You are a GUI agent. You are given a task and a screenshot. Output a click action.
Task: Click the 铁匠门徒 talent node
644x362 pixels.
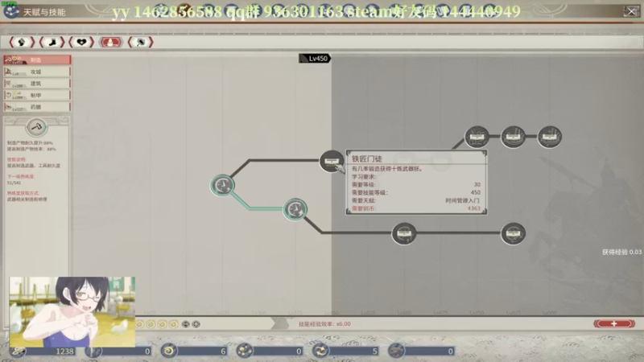[x=332, y=161]
